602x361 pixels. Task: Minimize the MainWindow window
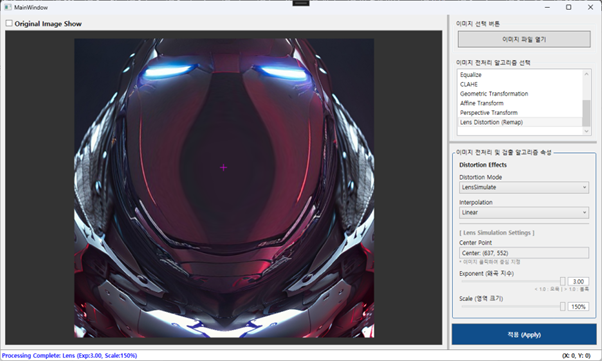tap(547, 7)
